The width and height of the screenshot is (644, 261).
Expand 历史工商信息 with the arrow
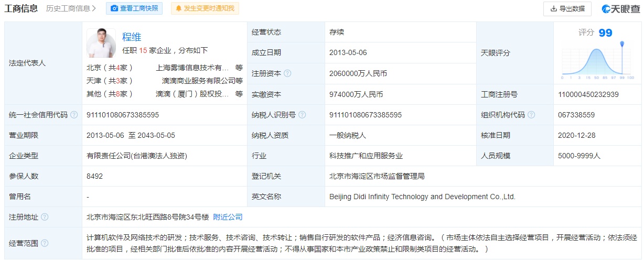(94, 8)
